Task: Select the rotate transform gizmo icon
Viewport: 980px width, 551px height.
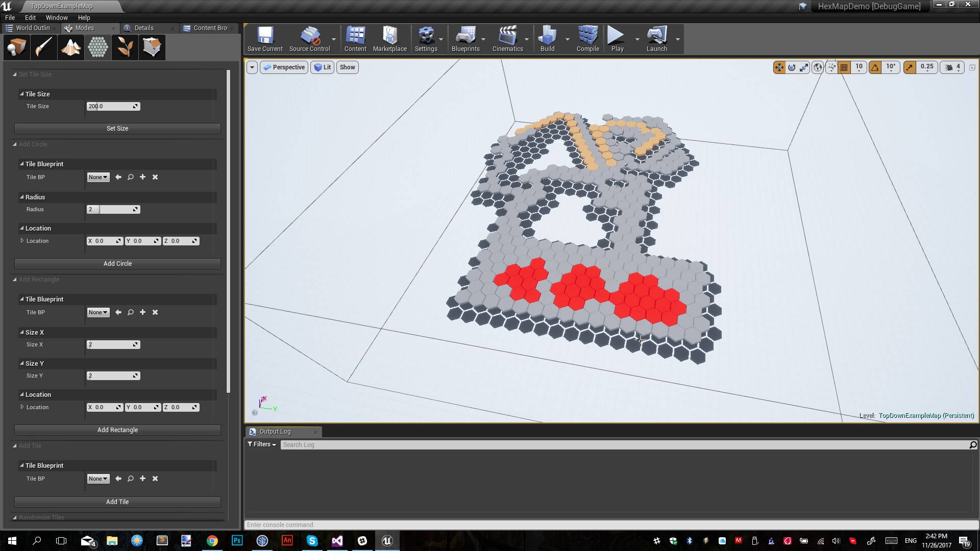Action: (x=792, y=67)
